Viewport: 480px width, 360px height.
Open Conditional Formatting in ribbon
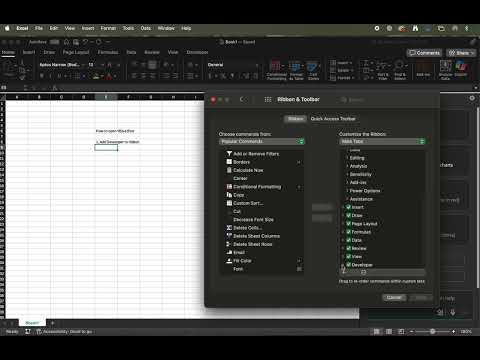coord(276,70)
